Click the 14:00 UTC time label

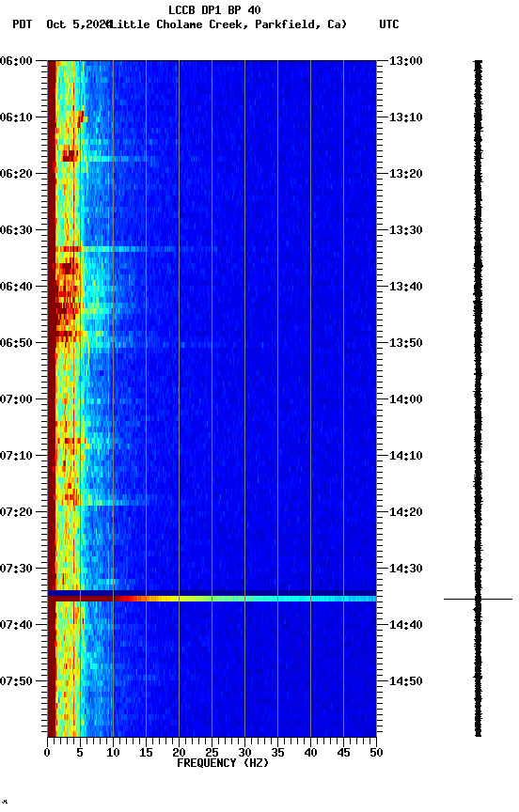(x=406, y=399)
